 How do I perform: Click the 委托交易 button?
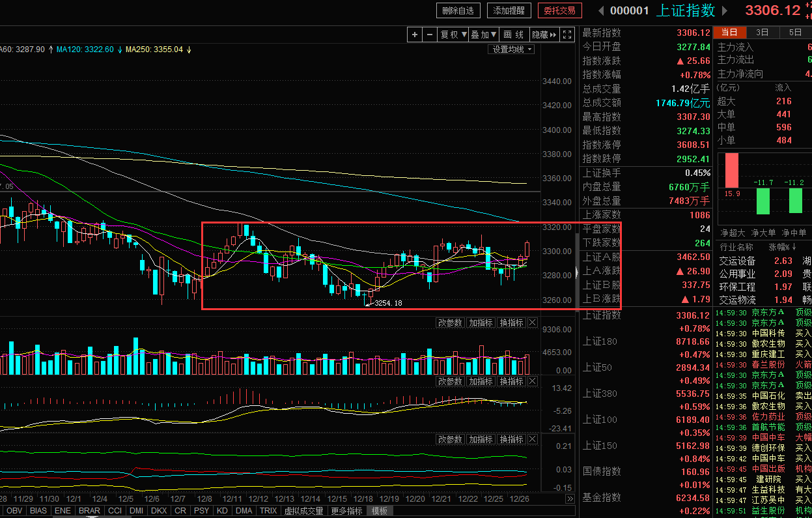point(559,10)
